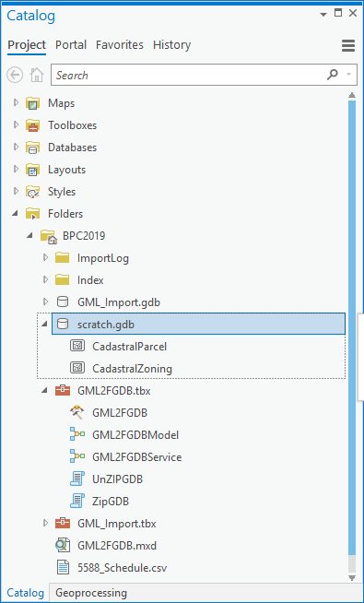The width and height of the screenshot is (364, 603).
Task: Go to project home folder icon
Action: click(x=37, y=75)
